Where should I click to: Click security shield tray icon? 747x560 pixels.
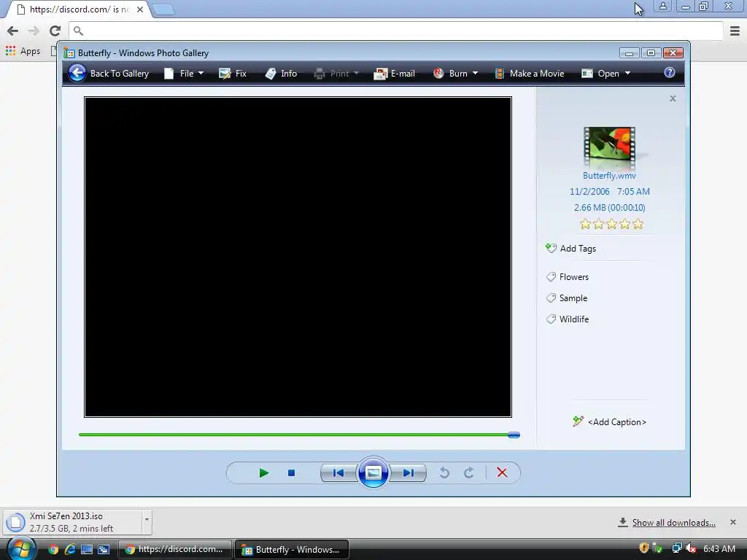(644, 548)
